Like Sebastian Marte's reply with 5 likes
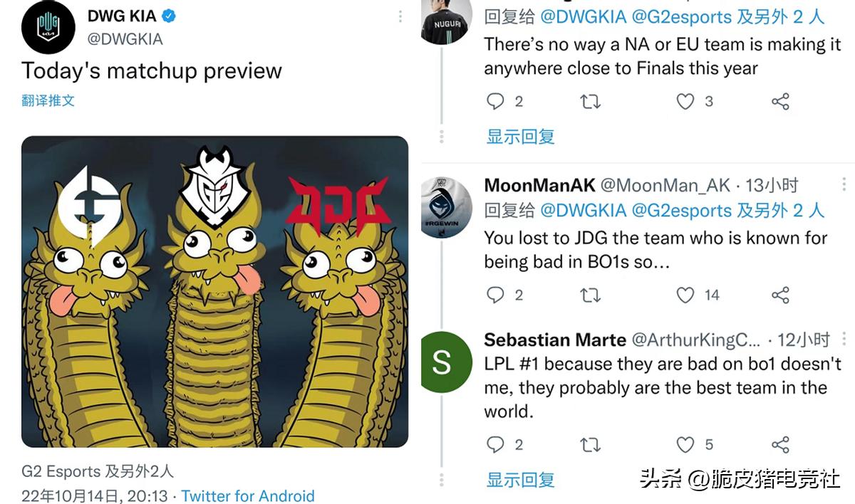Image resolution: width=855 pixels, height=504 pixels. coord(685,445)
